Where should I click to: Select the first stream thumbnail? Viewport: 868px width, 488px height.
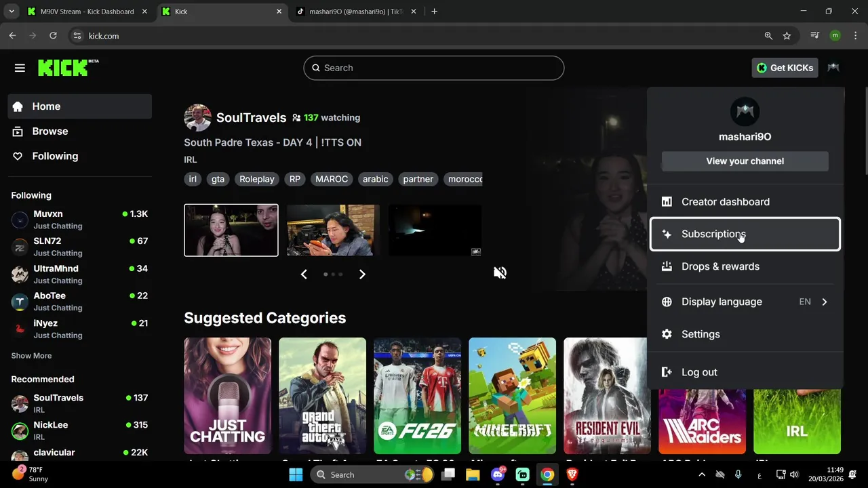tap(231, 230)
